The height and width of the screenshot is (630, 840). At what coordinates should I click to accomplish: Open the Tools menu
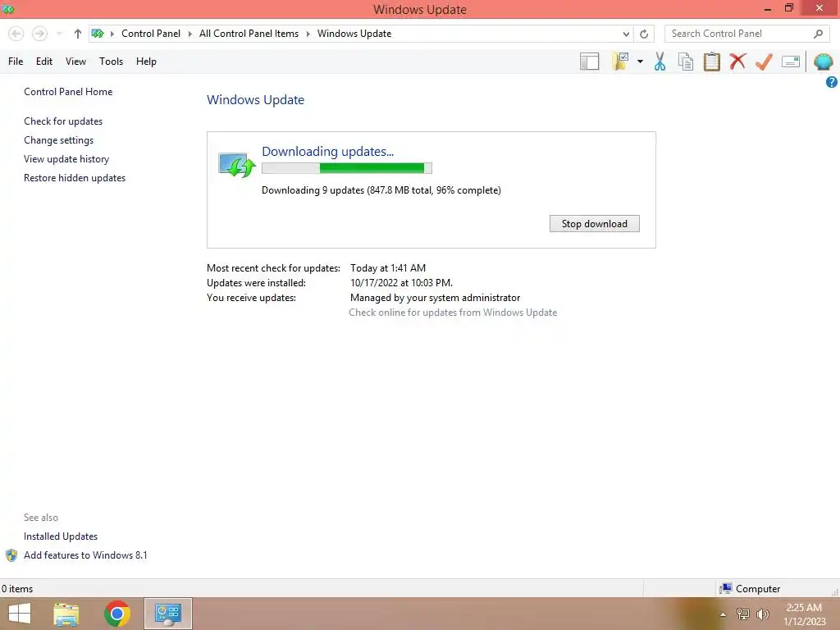pos(111,62)
